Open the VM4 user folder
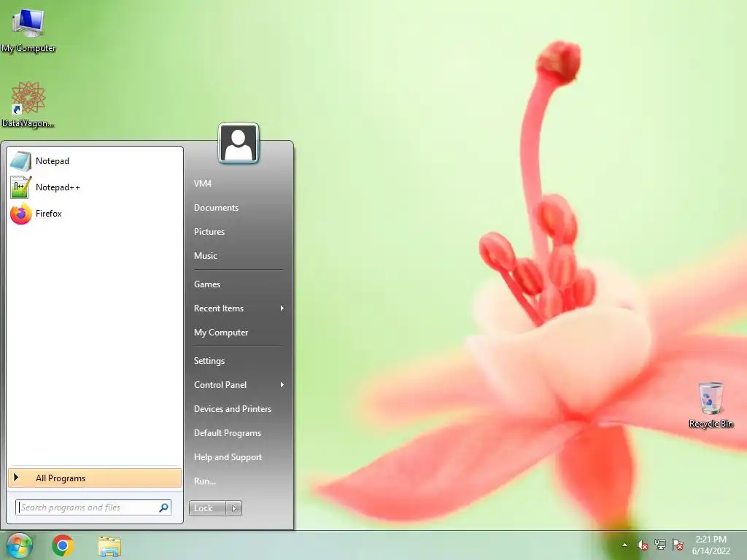 point(203,183)
